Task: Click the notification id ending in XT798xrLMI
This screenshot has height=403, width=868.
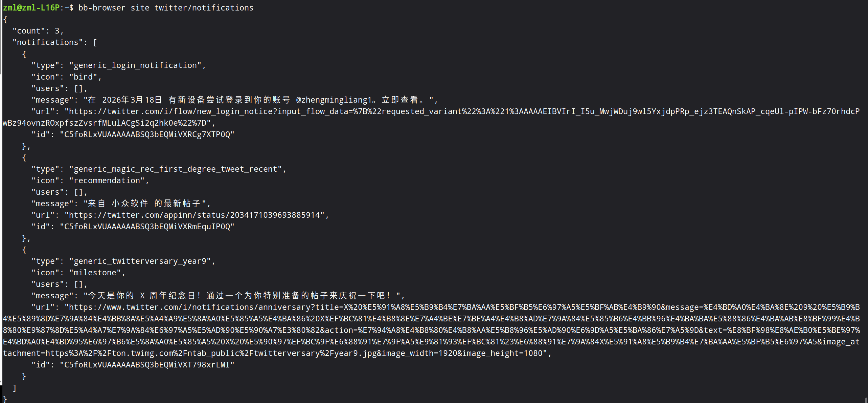Action: pos(147,365)
